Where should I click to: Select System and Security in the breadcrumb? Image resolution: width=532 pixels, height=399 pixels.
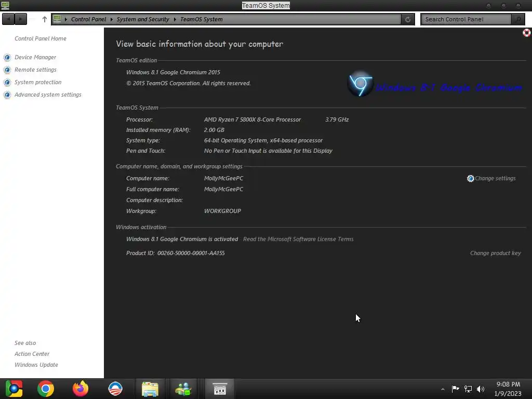tap(143, 19)
